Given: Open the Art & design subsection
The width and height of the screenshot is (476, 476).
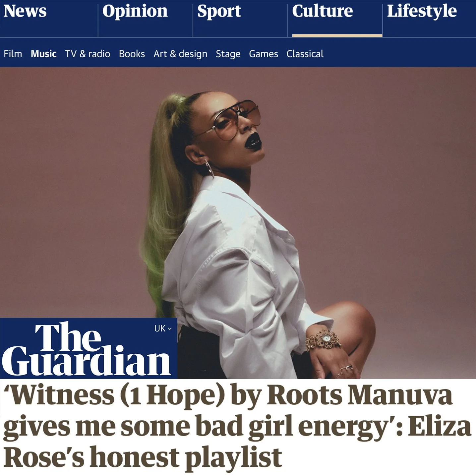Looking at the screenshot, I should click(x=180, y=54).
